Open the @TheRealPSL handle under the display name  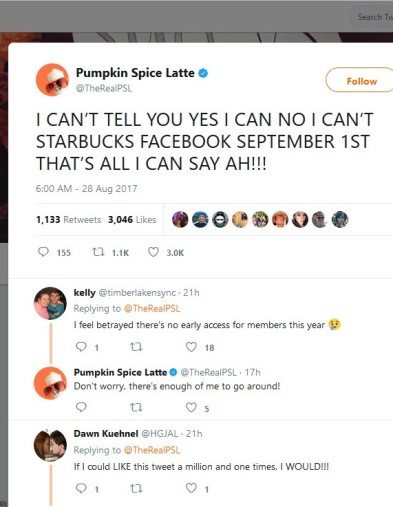104,88
